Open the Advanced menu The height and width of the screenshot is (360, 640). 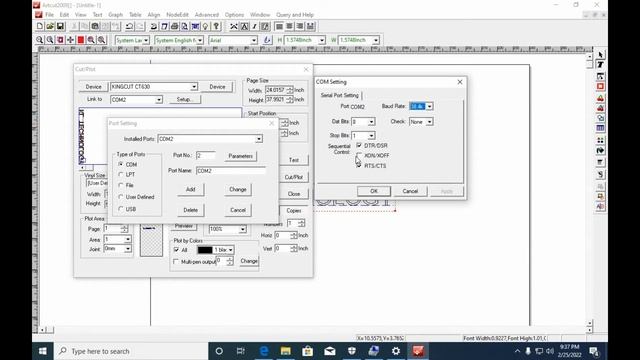point(207,15)
